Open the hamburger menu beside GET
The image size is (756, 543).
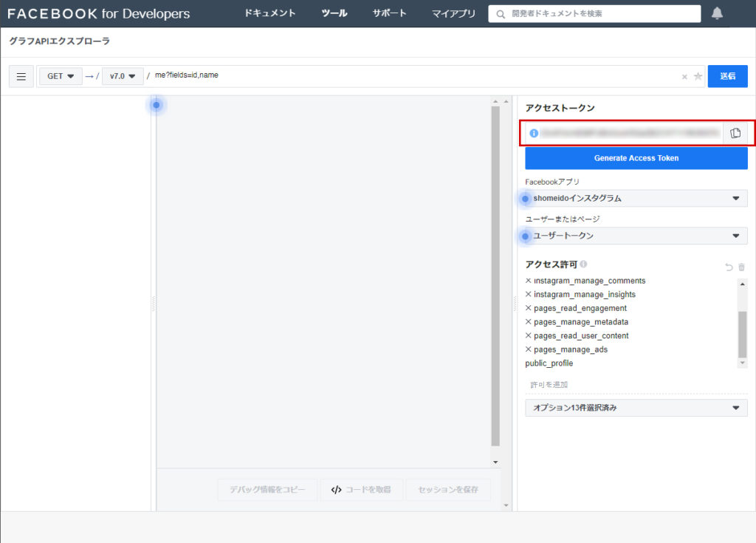tap(21, 76)
